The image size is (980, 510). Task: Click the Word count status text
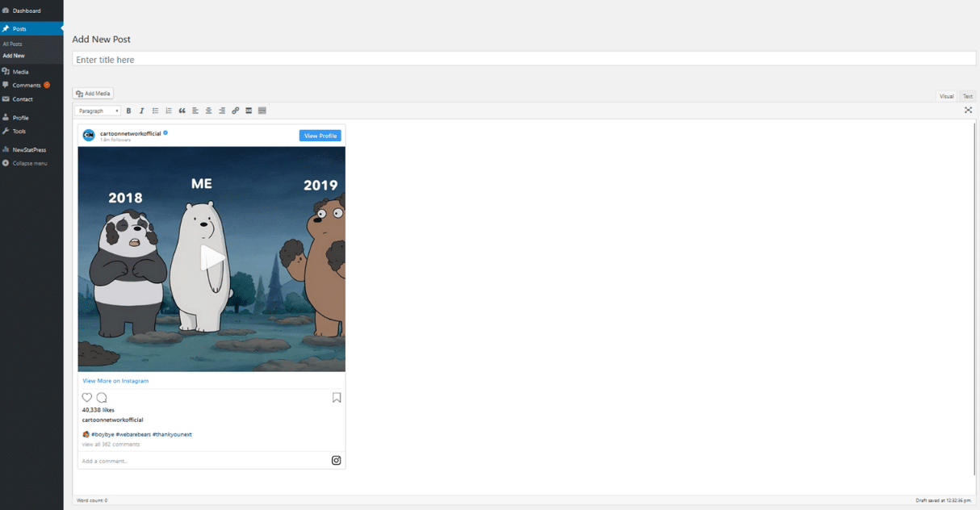pos(92,500)
